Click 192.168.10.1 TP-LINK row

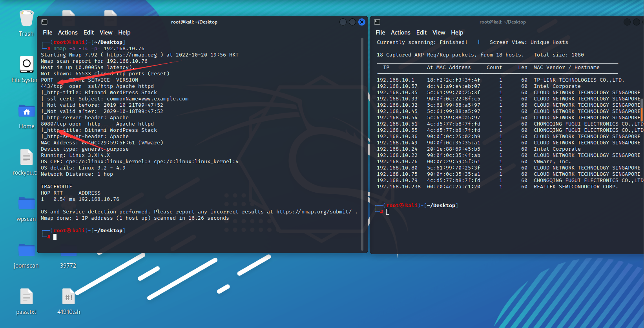pos(500,80)
